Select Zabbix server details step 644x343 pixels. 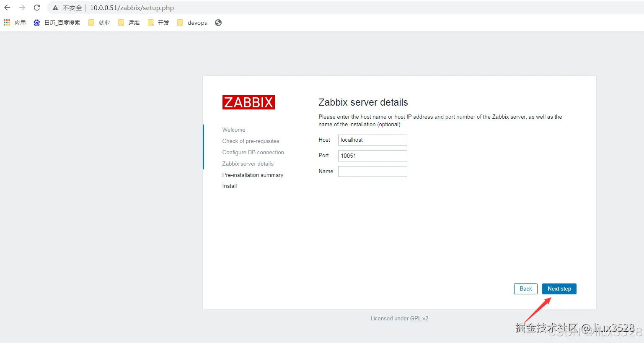pos(248,164)
